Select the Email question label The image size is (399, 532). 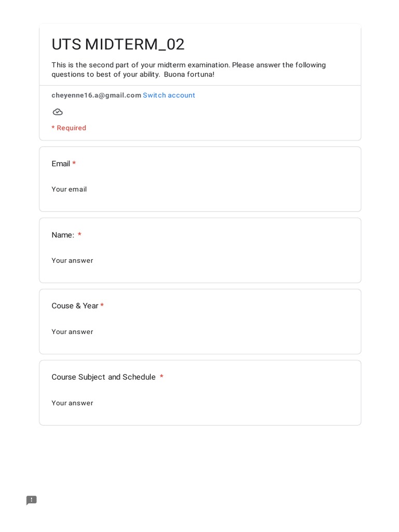[x=60, y=164]
